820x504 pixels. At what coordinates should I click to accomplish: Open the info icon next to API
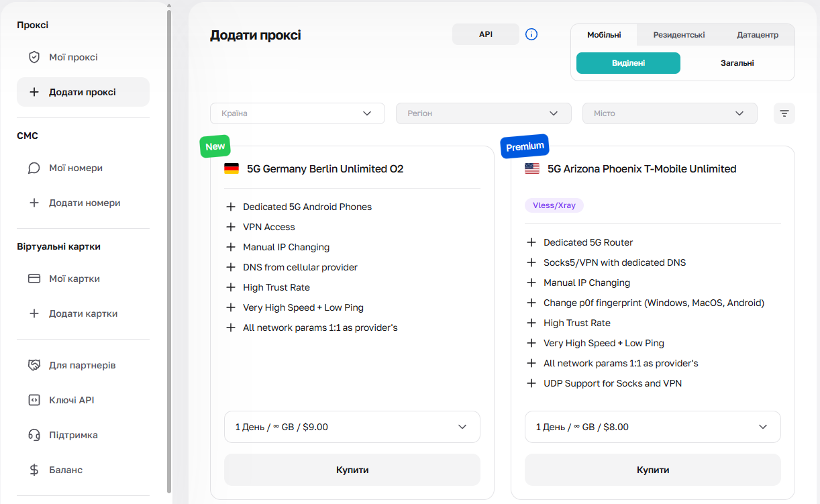click(531, 34)
